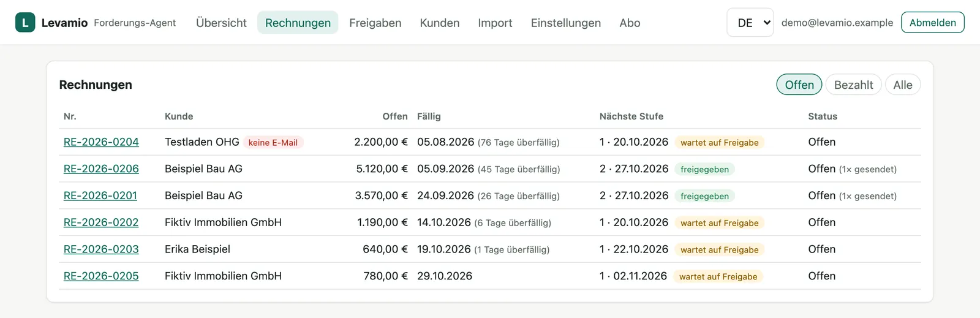
Task: Go to Freigaben
Action: point(375,23)
